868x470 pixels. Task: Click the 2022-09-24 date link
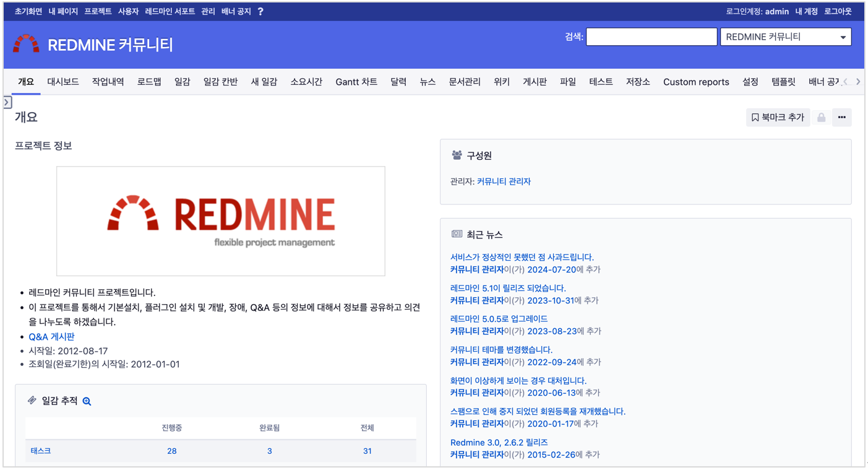click(552, 362)
